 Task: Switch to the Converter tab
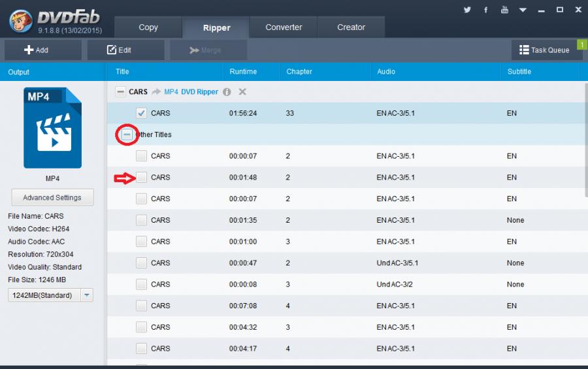(x=284, y=27)
